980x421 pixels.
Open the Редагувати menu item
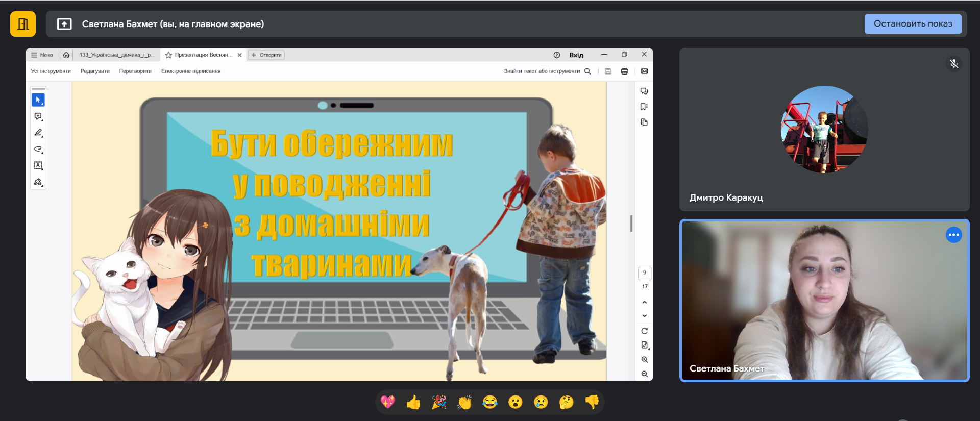click(x=95, y=71)
